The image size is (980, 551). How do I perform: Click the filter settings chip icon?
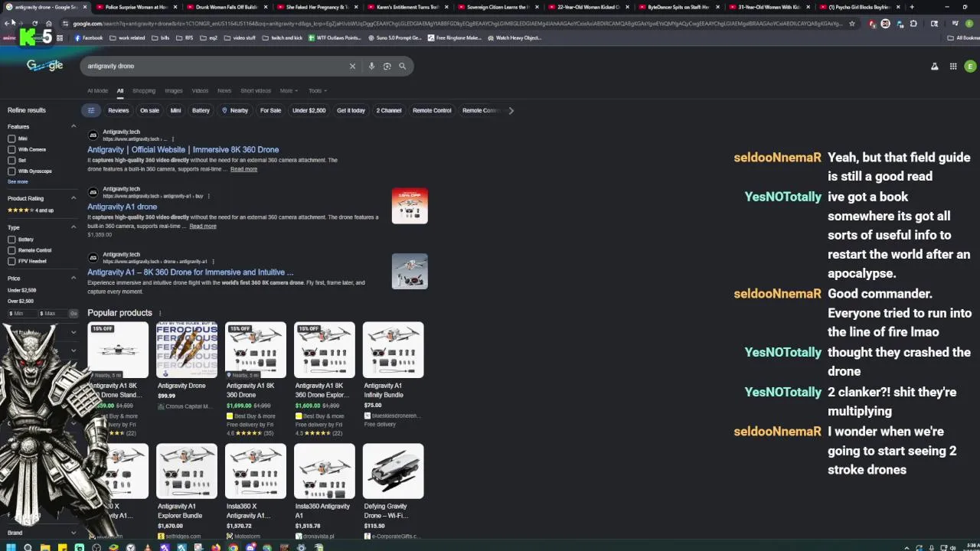click(91, 110)
